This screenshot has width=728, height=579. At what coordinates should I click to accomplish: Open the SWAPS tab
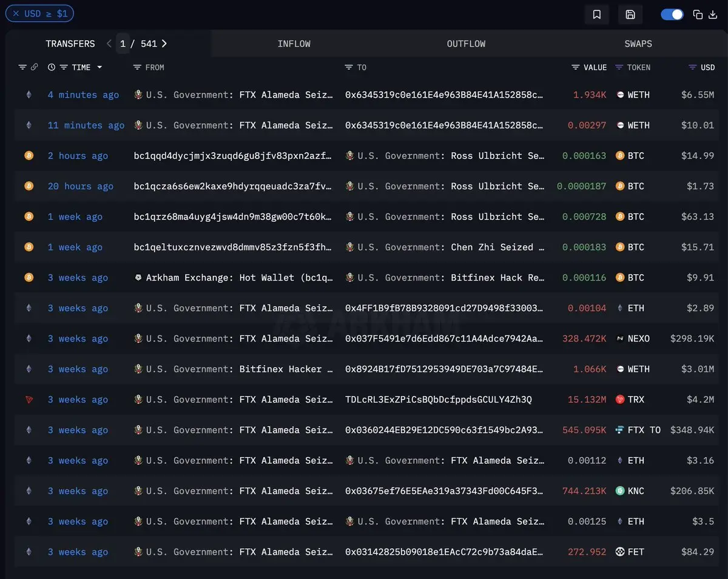638,44
